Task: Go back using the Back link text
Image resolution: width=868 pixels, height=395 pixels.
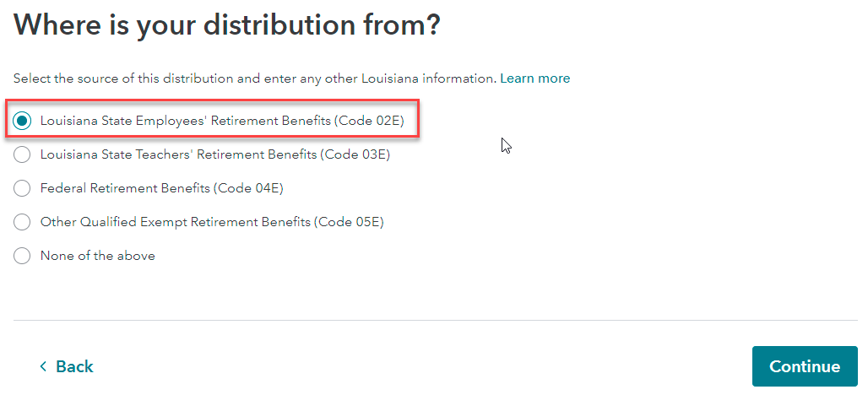Action: 74,366
